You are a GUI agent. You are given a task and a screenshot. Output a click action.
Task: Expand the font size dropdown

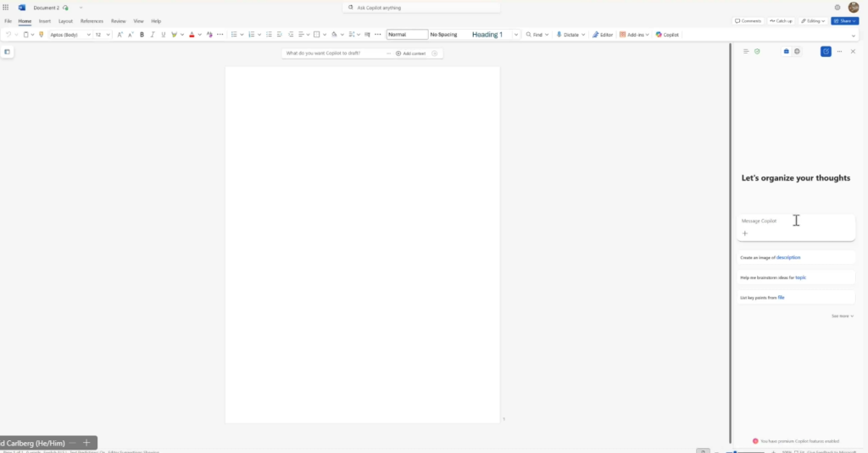(x=108, y=35)
